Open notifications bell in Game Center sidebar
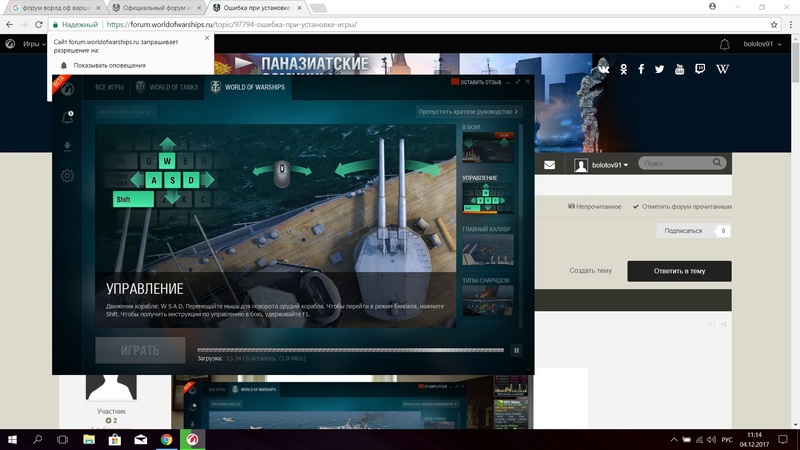 pyautogui.click(x=67, y=118)
